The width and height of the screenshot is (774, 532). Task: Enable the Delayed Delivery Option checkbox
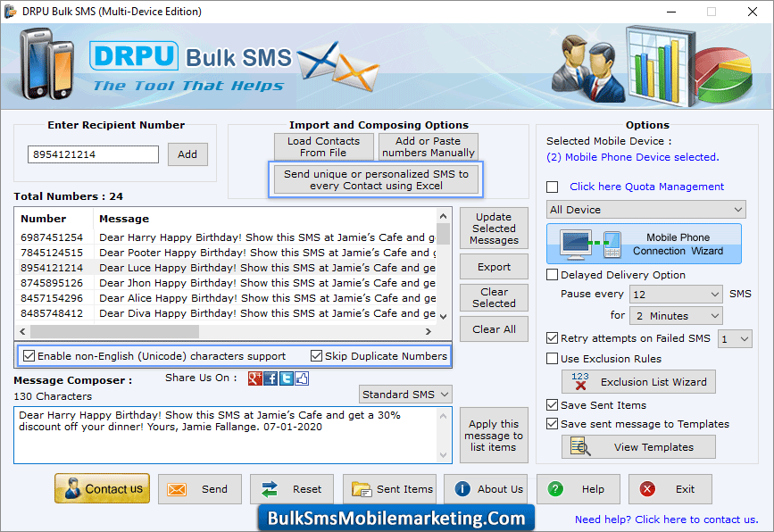(553, 274)
